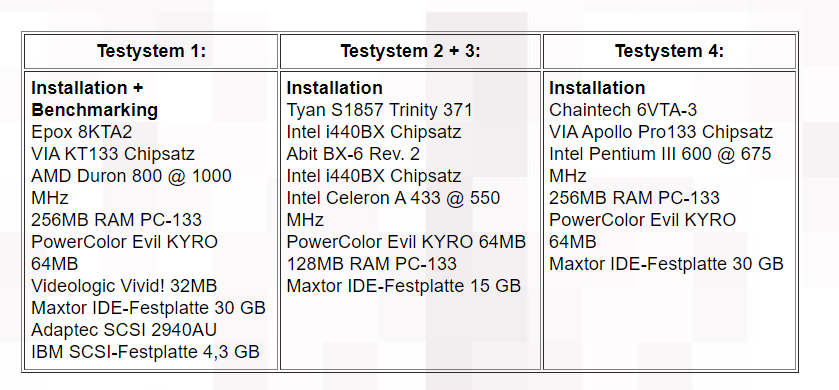Click AMD Duron 800 @ 1000 text
The height and width of the screenshot is (390, 839).
131,176
